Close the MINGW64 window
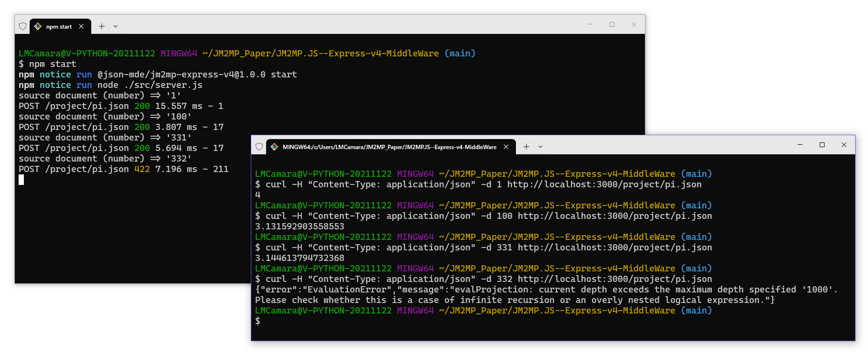The image size is (868, 356). (x=844, y=145)
